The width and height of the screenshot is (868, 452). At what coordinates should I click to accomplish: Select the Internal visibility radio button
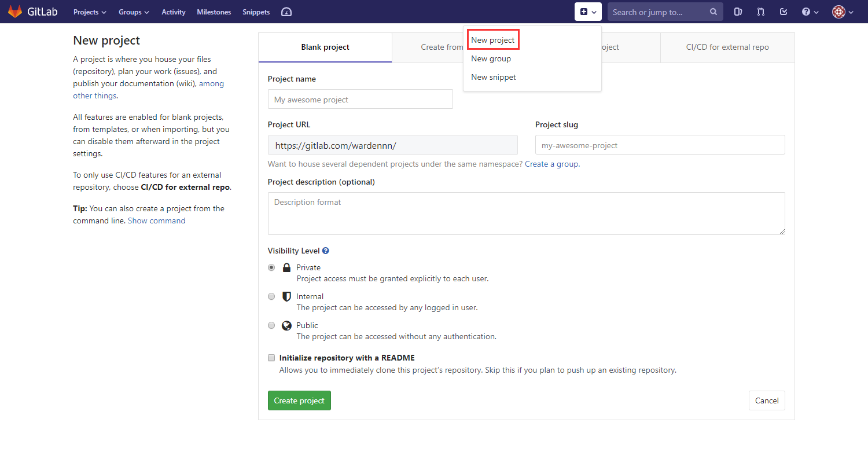point(271,296)
